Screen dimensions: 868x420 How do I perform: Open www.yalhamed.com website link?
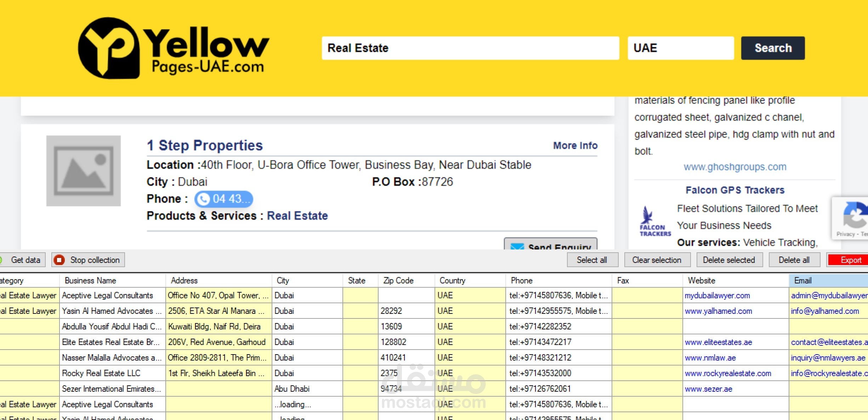click(x=718, y=311)
